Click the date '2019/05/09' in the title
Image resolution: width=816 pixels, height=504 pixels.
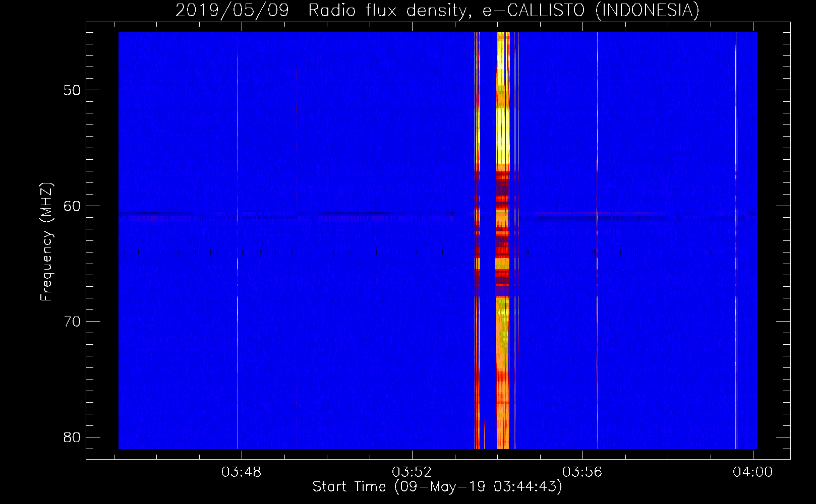[232, 10]
